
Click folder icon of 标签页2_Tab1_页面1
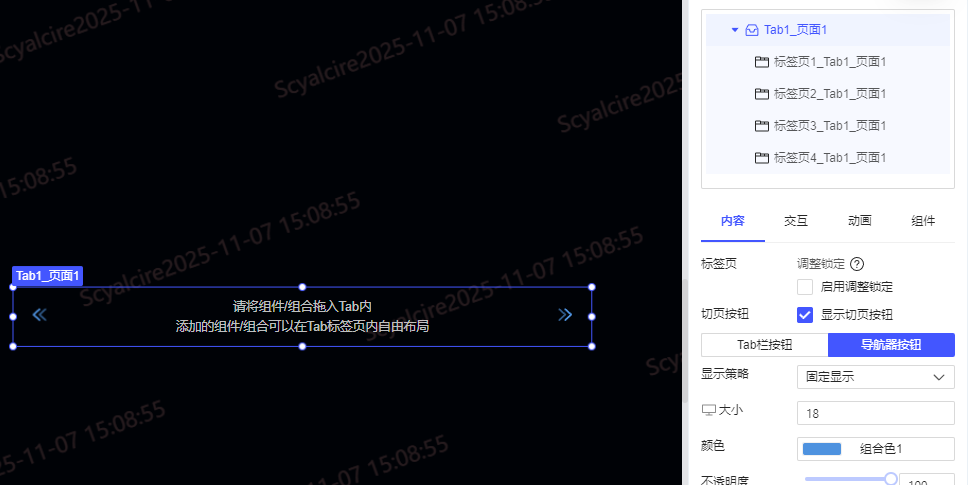click(762, 94)
